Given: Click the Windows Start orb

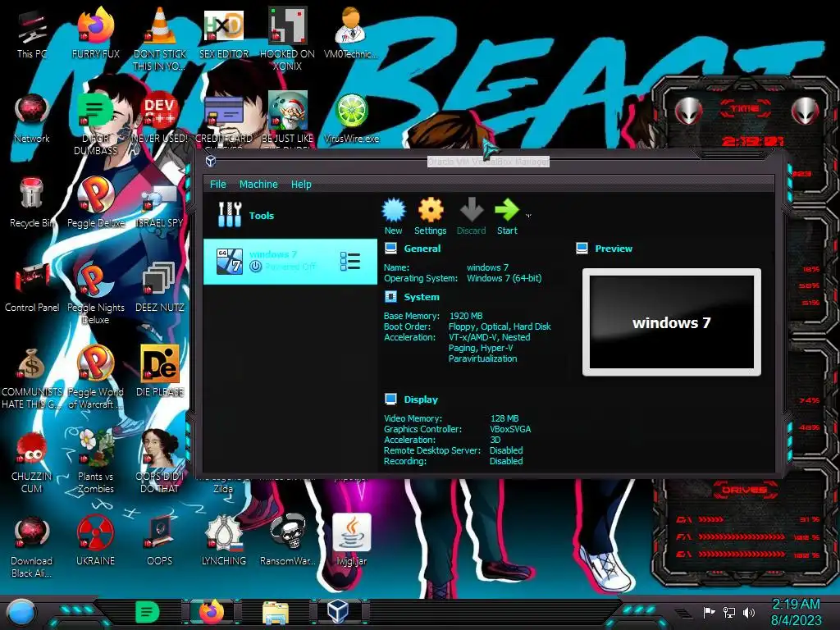Looking at the screenshot, I should (x=21, y=613).
